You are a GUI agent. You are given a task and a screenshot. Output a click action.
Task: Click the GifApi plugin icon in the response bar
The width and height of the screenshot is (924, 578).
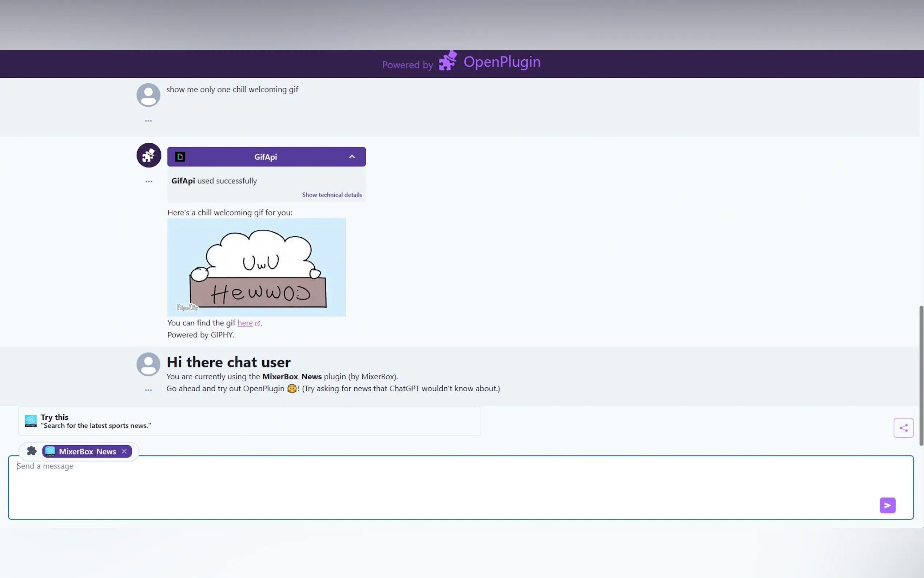pos(180,157)
